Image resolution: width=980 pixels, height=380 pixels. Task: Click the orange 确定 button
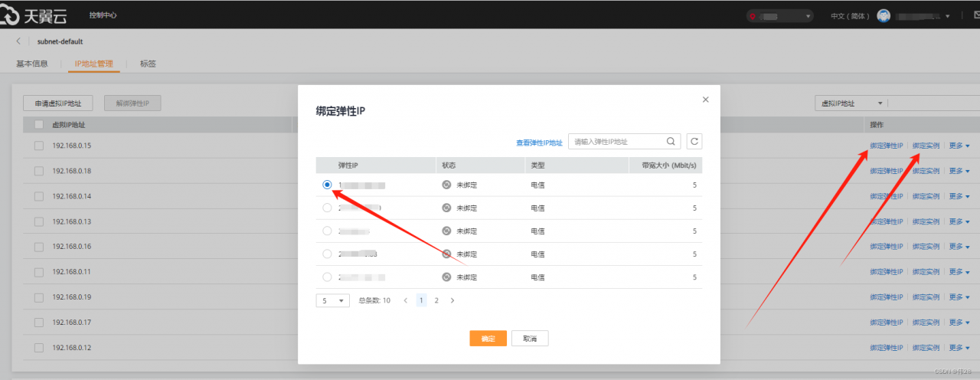[x=488, y=339]
